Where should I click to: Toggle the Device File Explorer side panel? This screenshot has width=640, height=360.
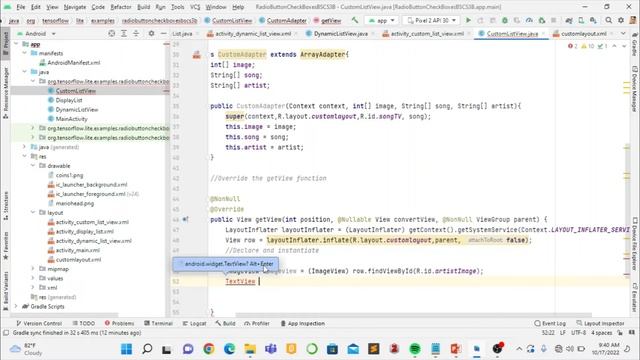(x=634, y=243)
